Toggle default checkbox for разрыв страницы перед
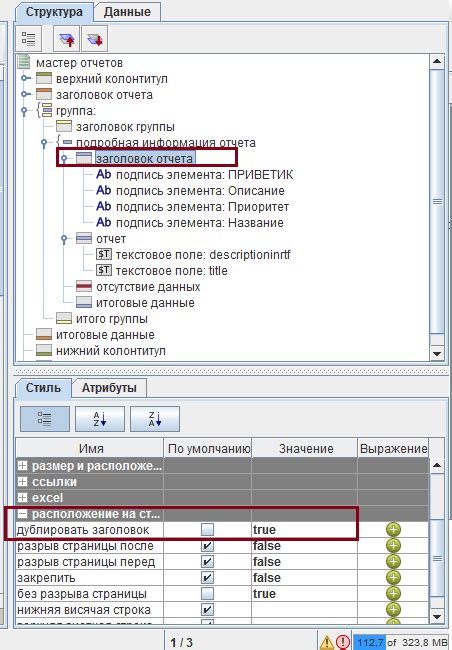 tap(207, 562)
